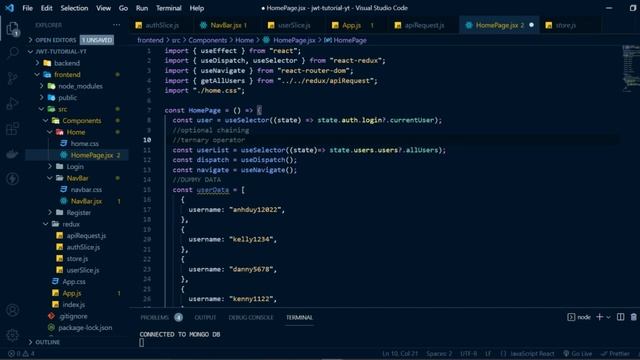Click the Components breadcrumb segment
Image resolution: width=640 pixels, height=360 pixels.
pyautogui.click(x=207, y=40)
